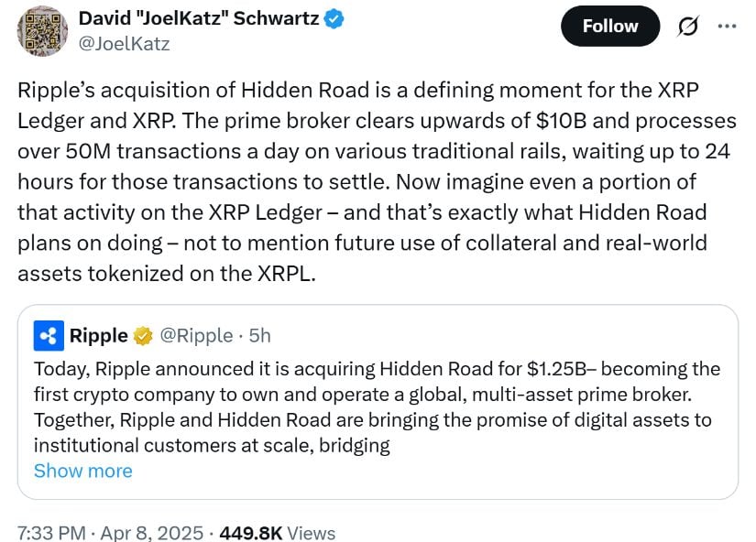Open the Grok slashed-circle icon
Screen dimensions: 756x542
(685, 26)
